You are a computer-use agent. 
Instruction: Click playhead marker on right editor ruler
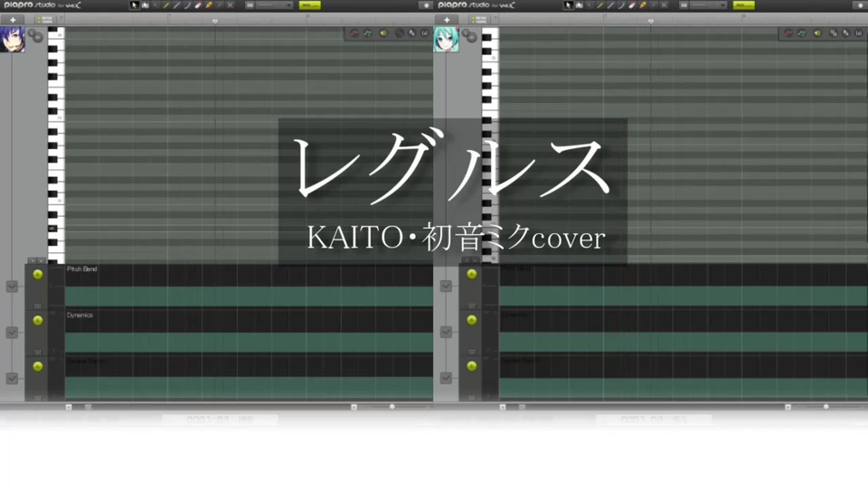click(x=650, y=21)
